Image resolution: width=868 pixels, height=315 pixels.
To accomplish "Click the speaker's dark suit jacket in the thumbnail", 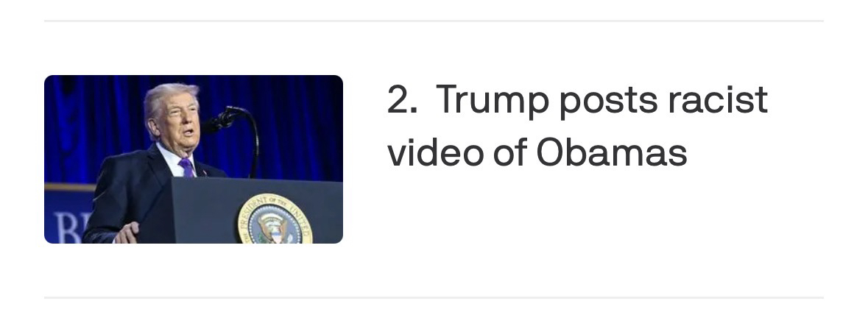I will pyautogui.click(x=127, y=194).
